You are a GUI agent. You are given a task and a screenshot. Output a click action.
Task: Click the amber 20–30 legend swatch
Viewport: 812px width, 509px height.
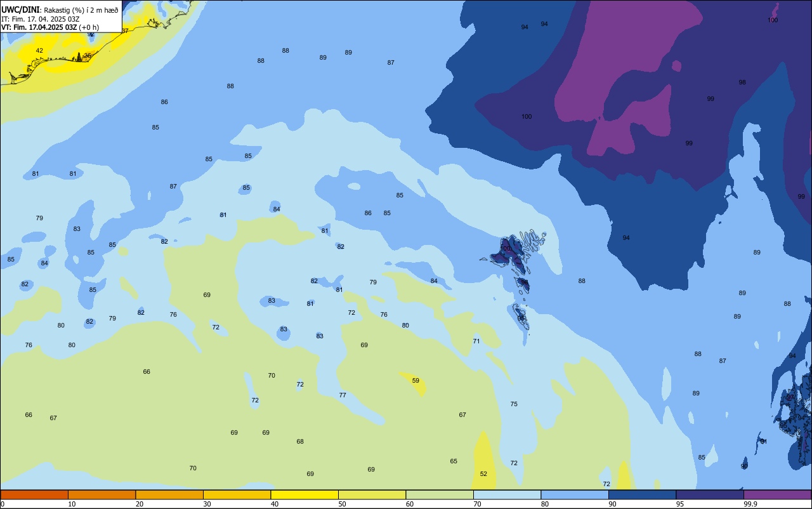tap(169, 494)
